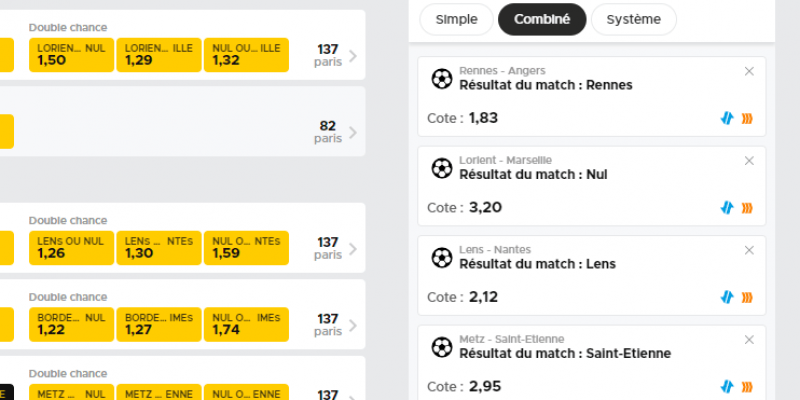Remove the Metz - Saint-Etienne selection

(x=749, y=339)
